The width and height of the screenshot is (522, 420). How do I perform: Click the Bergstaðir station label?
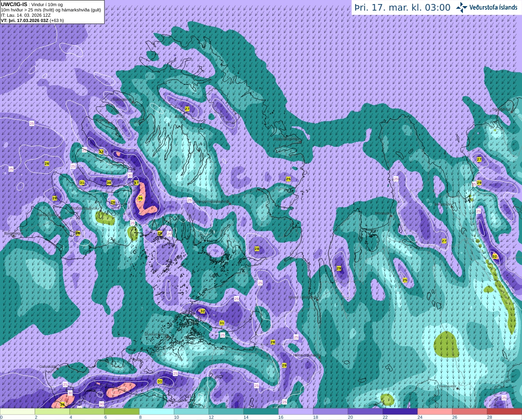click(443, 204)
